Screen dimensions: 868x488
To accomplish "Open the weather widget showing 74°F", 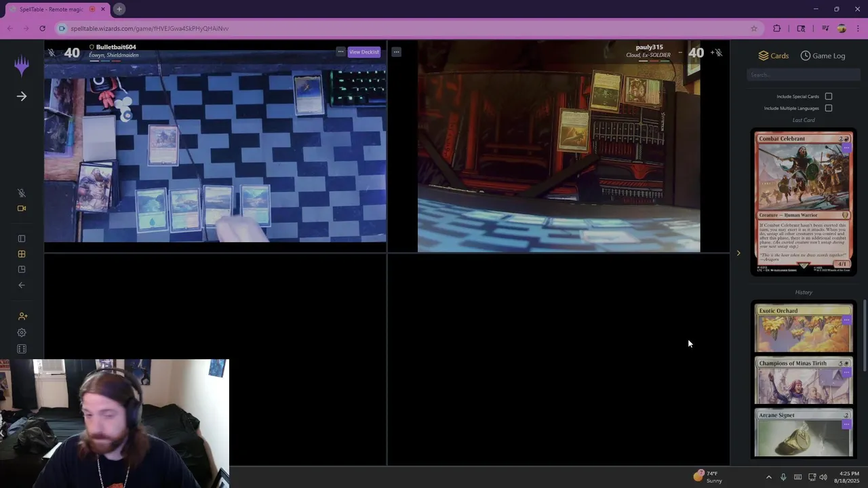I will [x=707, y=476].
